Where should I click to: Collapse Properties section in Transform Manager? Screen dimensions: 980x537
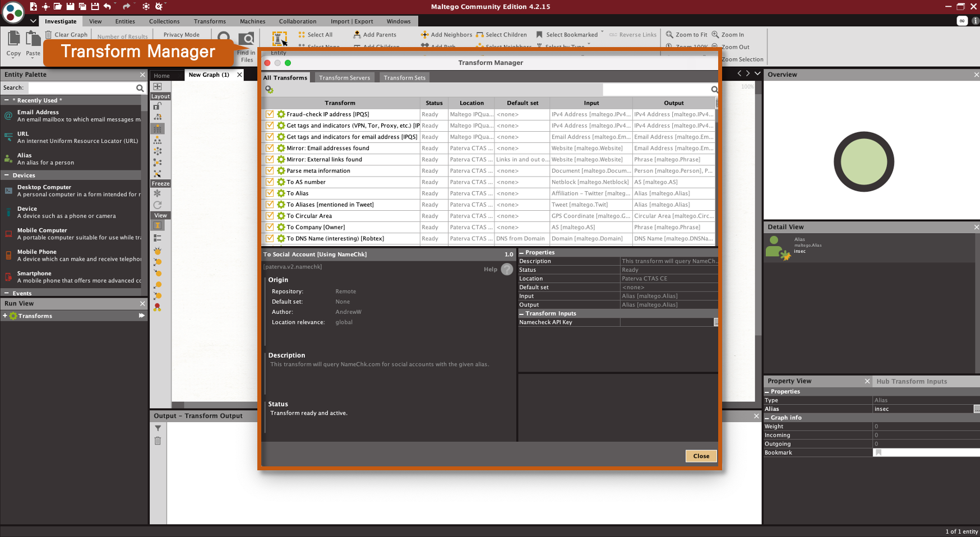click(x=521, y=252)
